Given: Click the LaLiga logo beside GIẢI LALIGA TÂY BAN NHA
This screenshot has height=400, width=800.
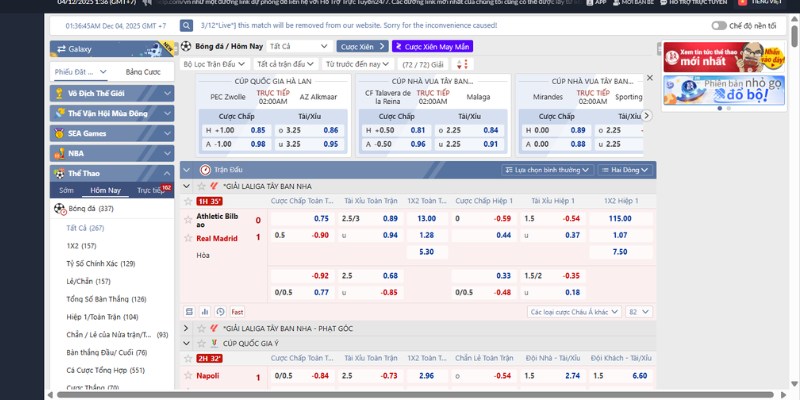Looking at the screenshot, I should 214,186.
